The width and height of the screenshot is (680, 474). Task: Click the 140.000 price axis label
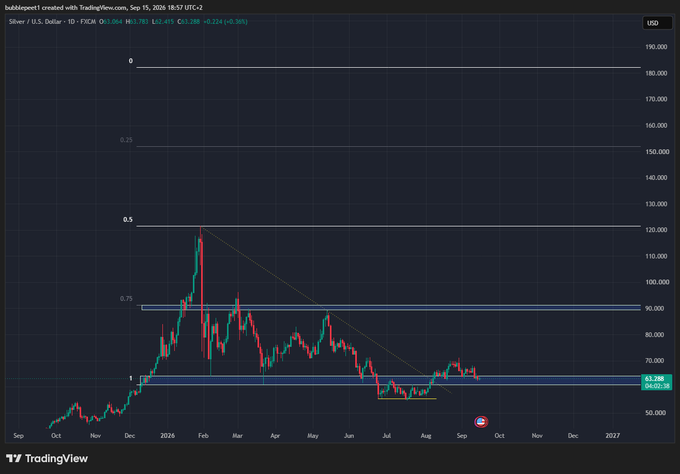coord(656,178)
